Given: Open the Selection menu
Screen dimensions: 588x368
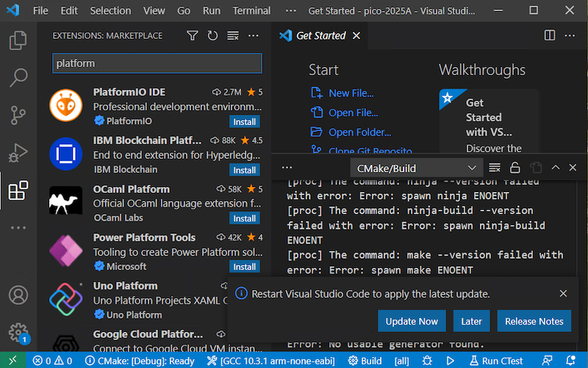Looking at the screenshot, I should coord(110,10).
